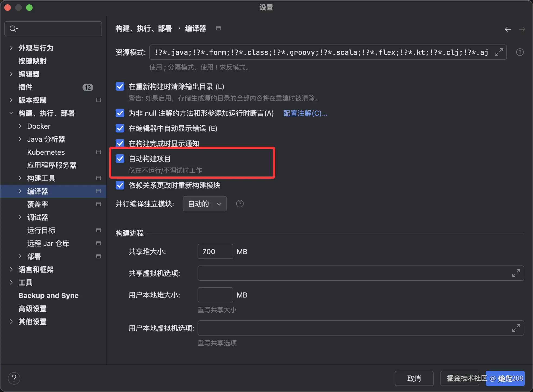
Task: Toggle 依赖关系更改时重新构建模块 checkbox
Action: 120,185
